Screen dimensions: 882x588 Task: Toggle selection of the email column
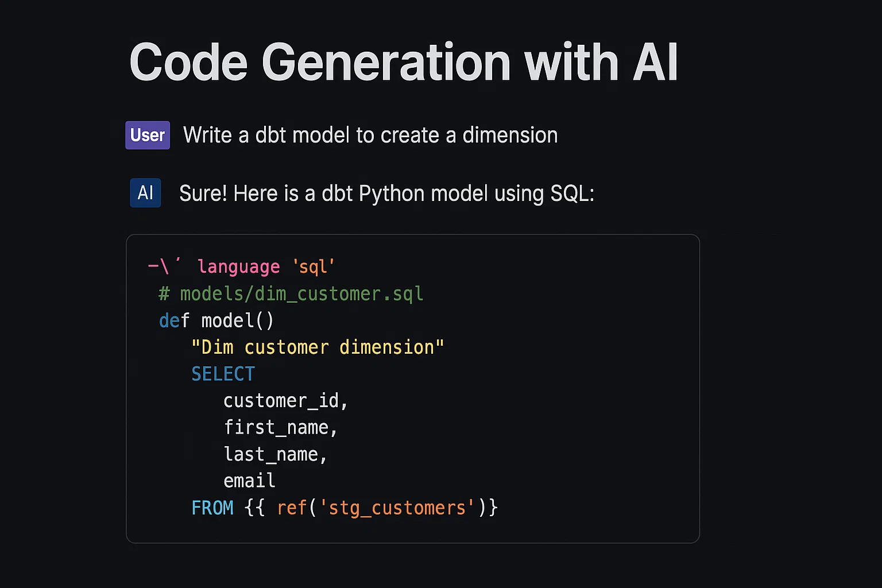(x=249, y=481)
